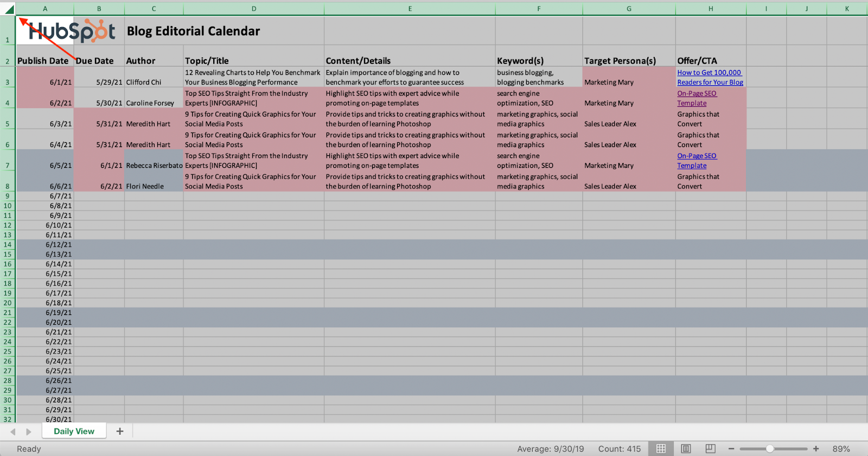The image size is (868, 456).
Task: Click the Select All corner triangle
Action: [x=9, y=9]
